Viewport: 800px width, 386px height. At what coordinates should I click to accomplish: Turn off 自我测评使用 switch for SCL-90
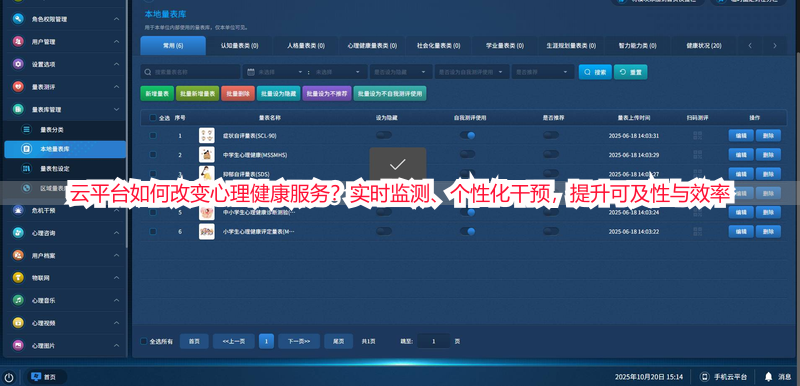(x=467, y=135)
